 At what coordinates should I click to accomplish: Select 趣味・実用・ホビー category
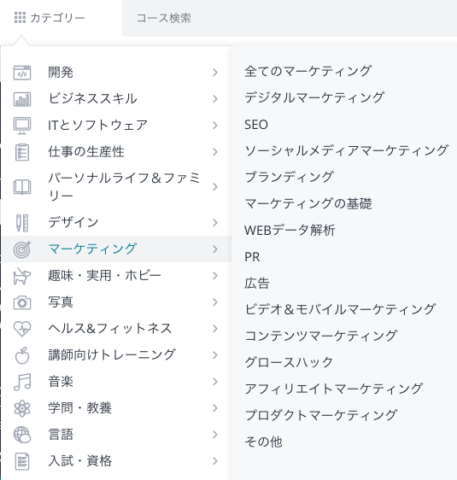click(x=105, y=276)
